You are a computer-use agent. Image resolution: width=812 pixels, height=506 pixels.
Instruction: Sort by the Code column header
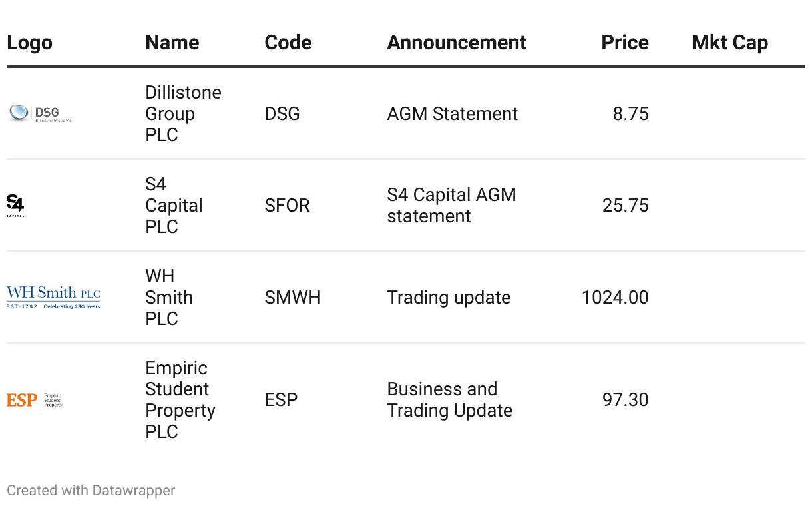tap(288, 43)
